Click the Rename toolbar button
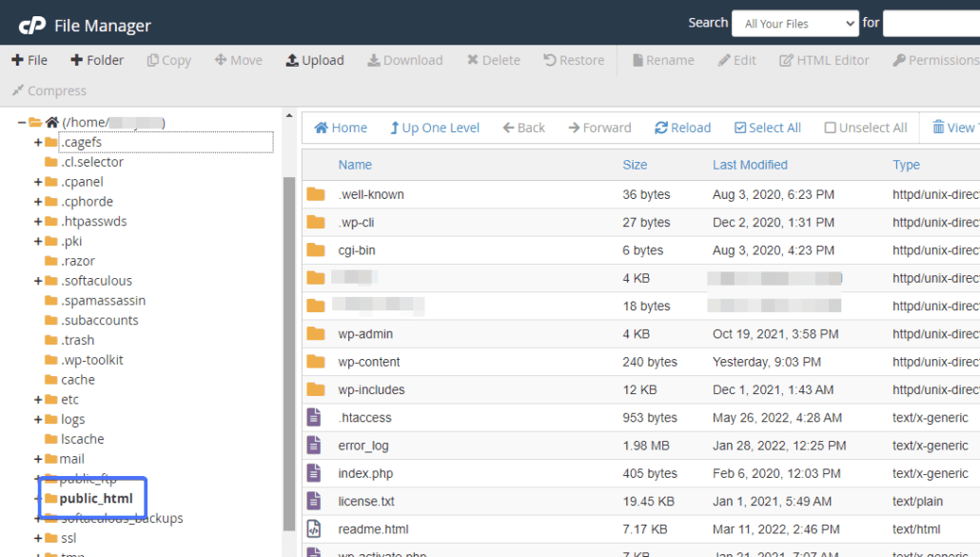Viewport: 980px width, 557px height. [x=663, y=60]
